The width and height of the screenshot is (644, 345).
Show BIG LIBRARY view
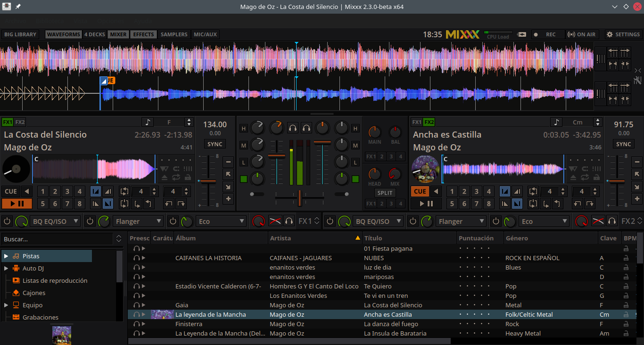(20, 34)
